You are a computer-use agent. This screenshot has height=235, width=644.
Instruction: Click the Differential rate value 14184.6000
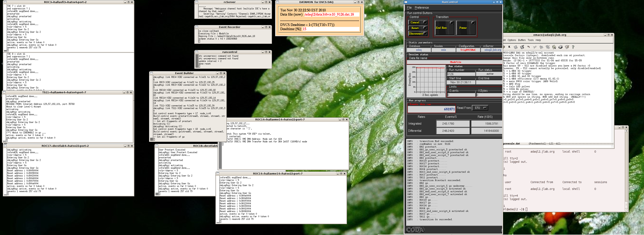point(486,131)
